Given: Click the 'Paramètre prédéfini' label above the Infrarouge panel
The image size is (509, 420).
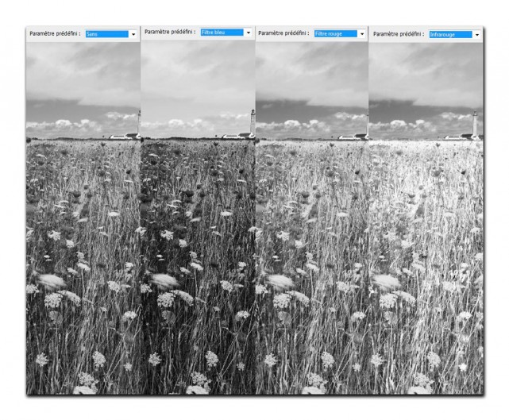Looking at the screenshot, I should (399, 34).
